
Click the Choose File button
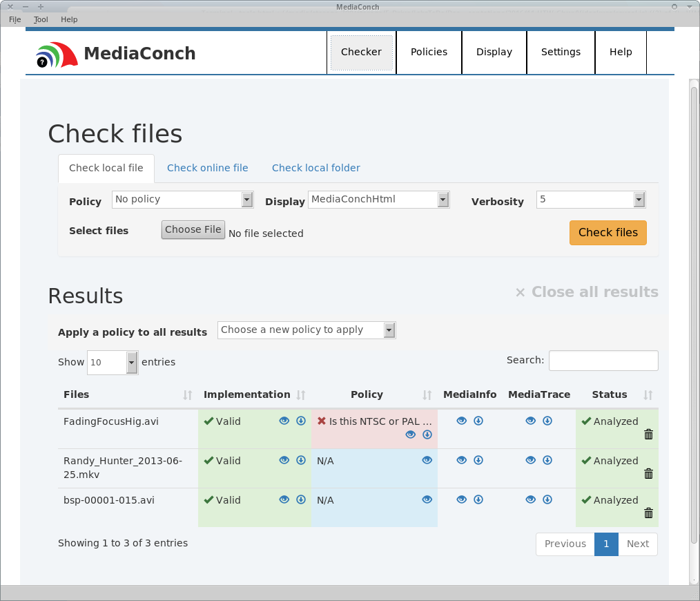(x=193, y=230)
